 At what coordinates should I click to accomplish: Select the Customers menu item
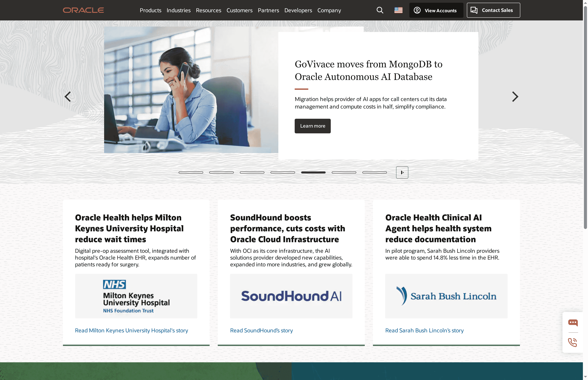(239, 10)
